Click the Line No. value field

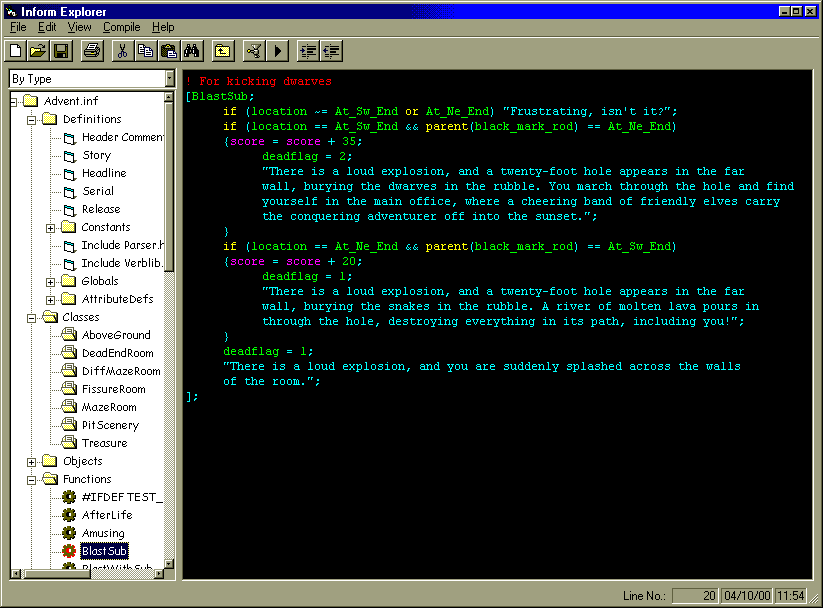[695, 596]
